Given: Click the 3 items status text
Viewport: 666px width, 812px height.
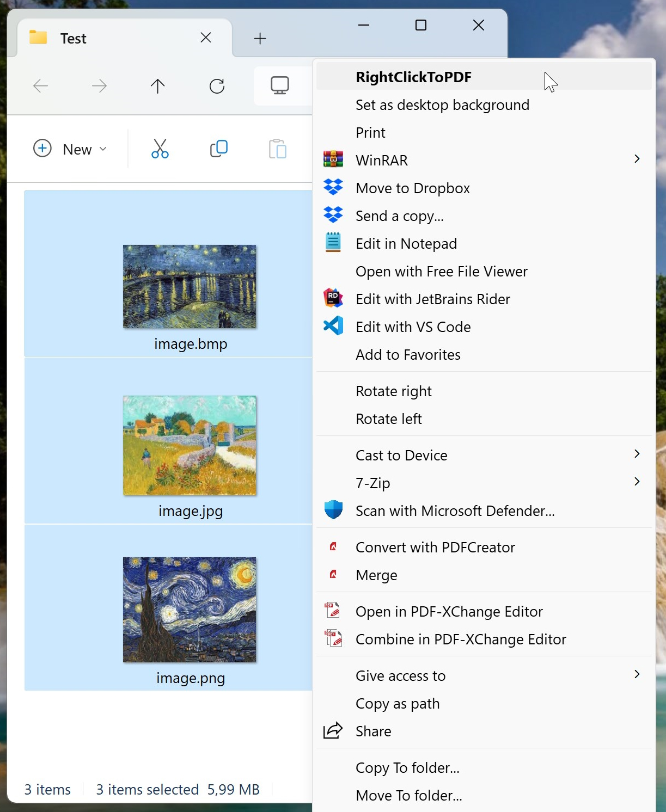Looking at the screenshot, I should click(47, 789).
